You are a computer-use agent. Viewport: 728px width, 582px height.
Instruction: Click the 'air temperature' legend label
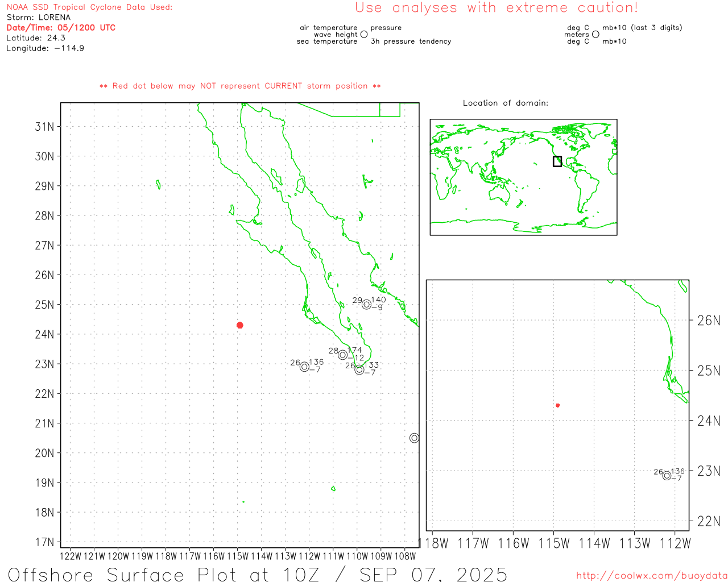(329, 27)
